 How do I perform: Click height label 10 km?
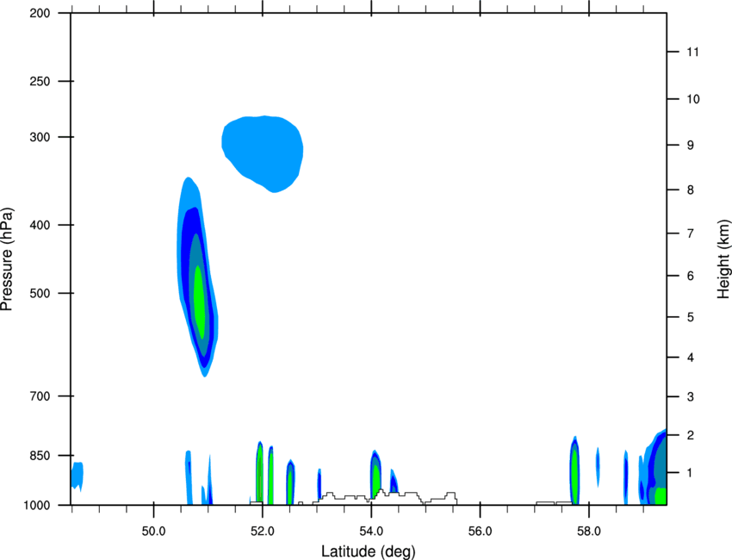coord(693,99)
